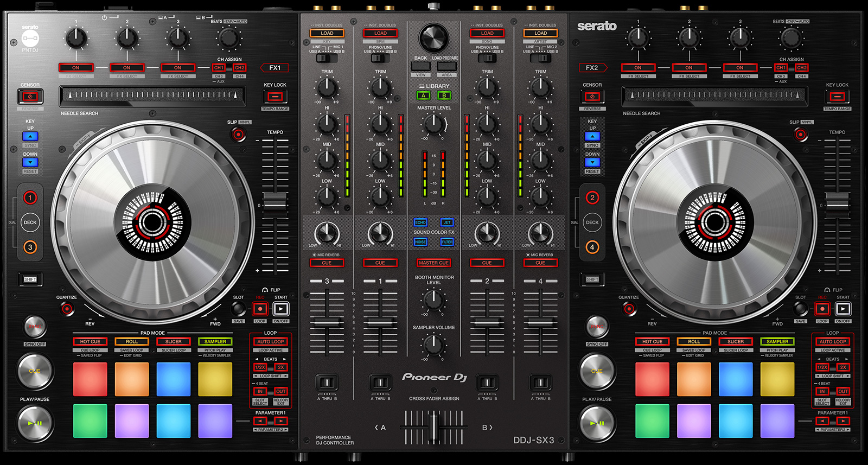The height and width of the screenshot is (465, 868).
Task: Select LIBRARY A green button
Action: [x=423, y=95]
